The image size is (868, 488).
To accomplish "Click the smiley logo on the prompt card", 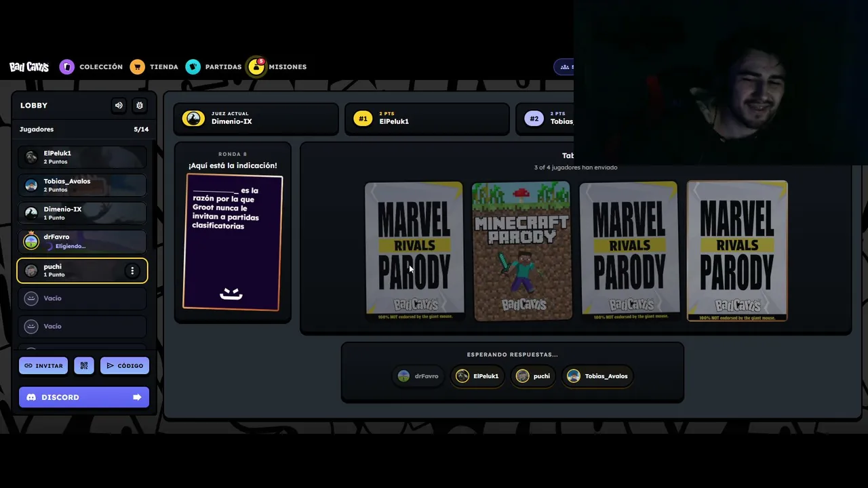I will (x=231, y=293).
